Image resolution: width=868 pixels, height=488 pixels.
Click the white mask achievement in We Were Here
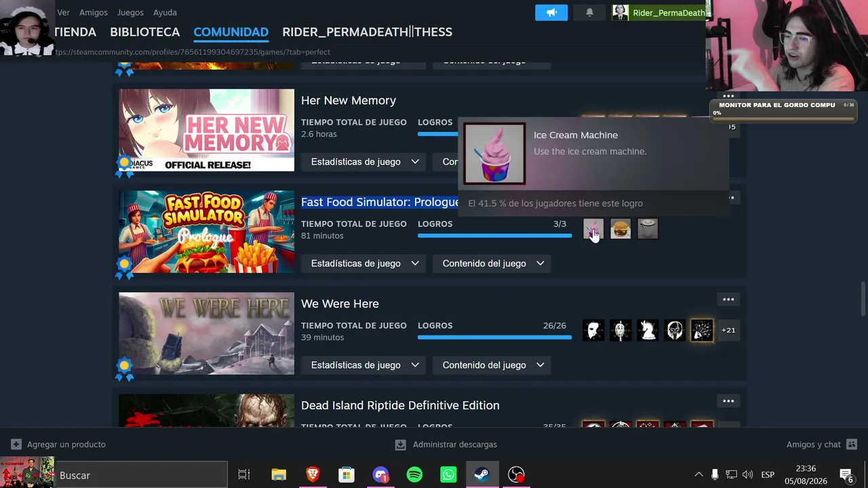593,331
